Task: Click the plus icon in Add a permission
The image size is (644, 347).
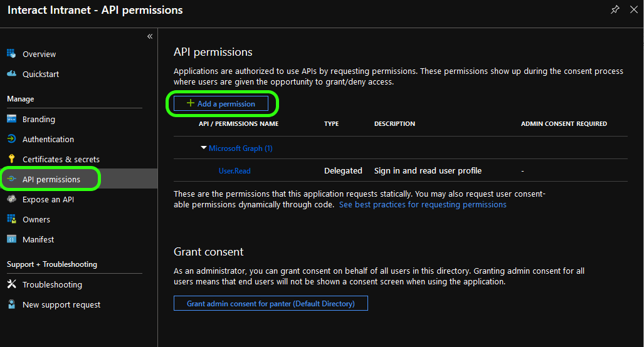Action: point(191,103)
